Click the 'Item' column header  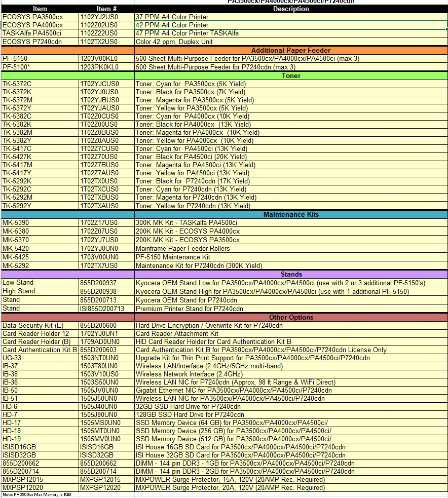tap(40, 9)
